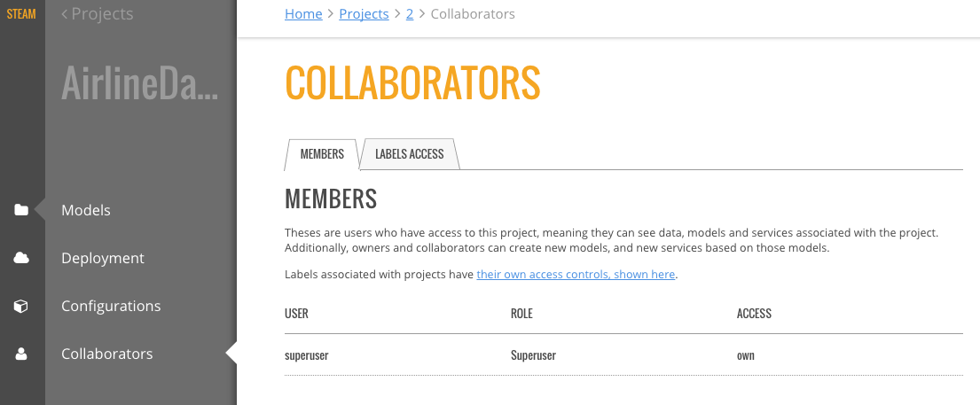Go to the Deployment sidebar label
Viewport: 980px width, 405px height.
tap(103, 259)
